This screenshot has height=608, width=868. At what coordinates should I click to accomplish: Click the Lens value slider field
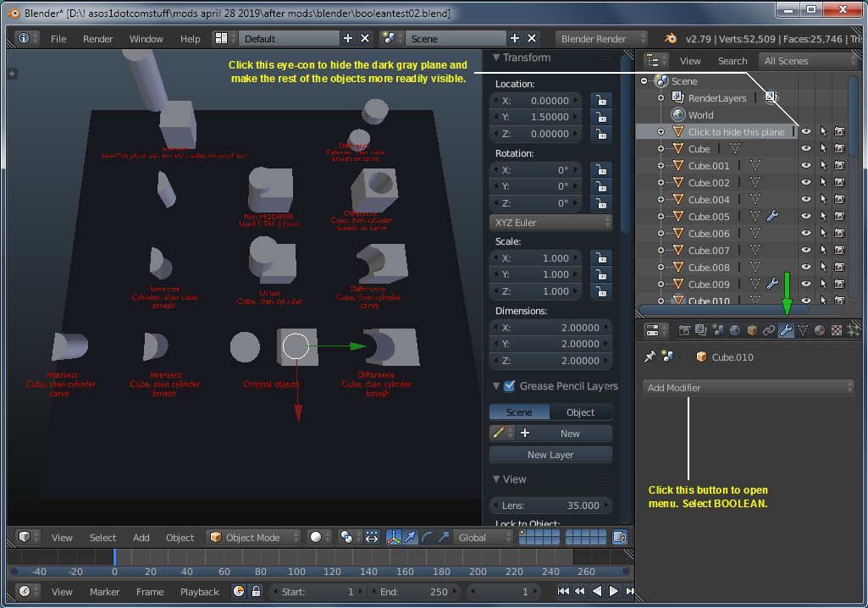(550, 506)
